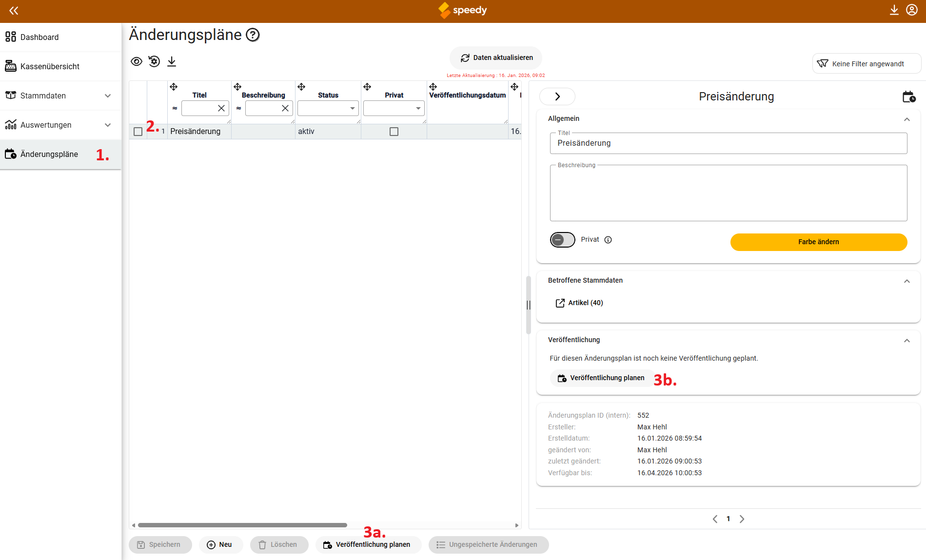Click the table's horizontal scrollbar
Image resolution: width=926 pixels, height=560 pixels.
(x=242, y=525)
